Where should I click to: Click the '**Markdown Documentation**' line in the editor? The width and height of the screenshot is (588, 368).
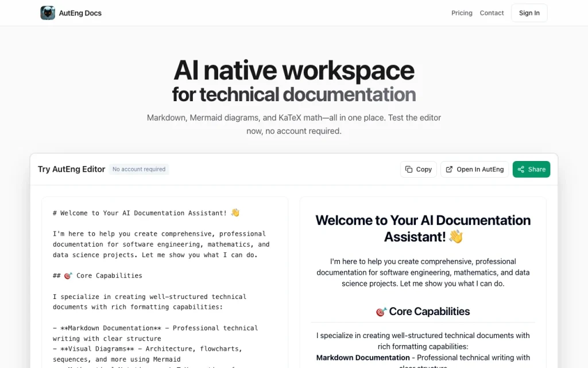155,333
